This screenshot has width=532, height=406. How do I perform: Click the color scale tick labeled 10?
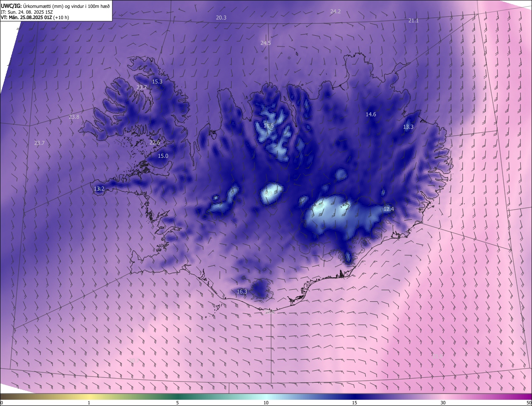(266, 403)
